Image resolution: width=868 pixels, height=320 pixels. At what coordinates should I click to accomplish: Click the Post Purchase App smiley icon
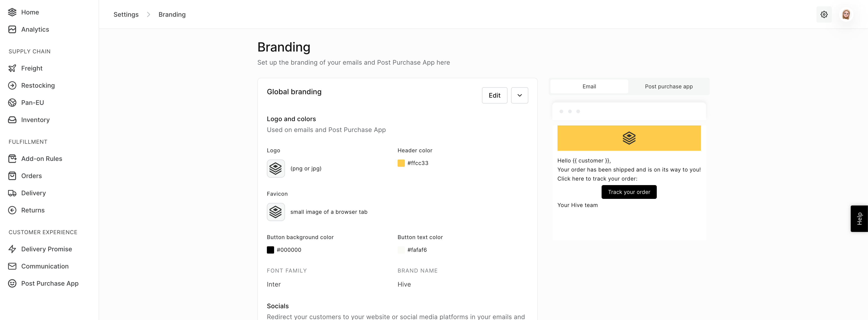click(x=12, y=283)
